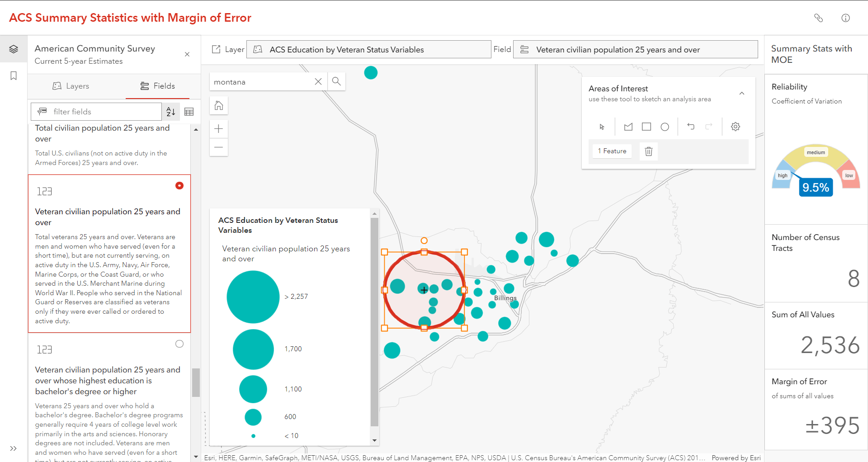Switch to the Layers tab
Screen dimensions: 868x462
pyautogui.click(x=71, y=86)
